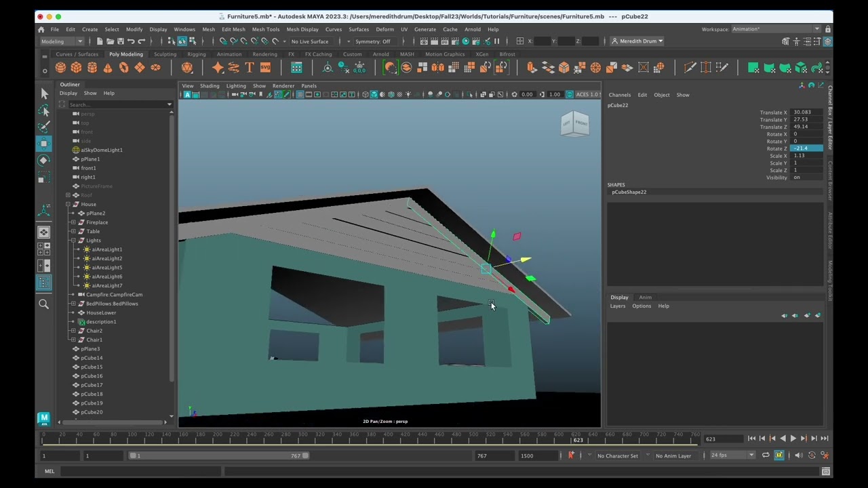This screenshot has height=488, width=868.
Task: Click the SVG import shelf icon
Action: pos(265,67)
